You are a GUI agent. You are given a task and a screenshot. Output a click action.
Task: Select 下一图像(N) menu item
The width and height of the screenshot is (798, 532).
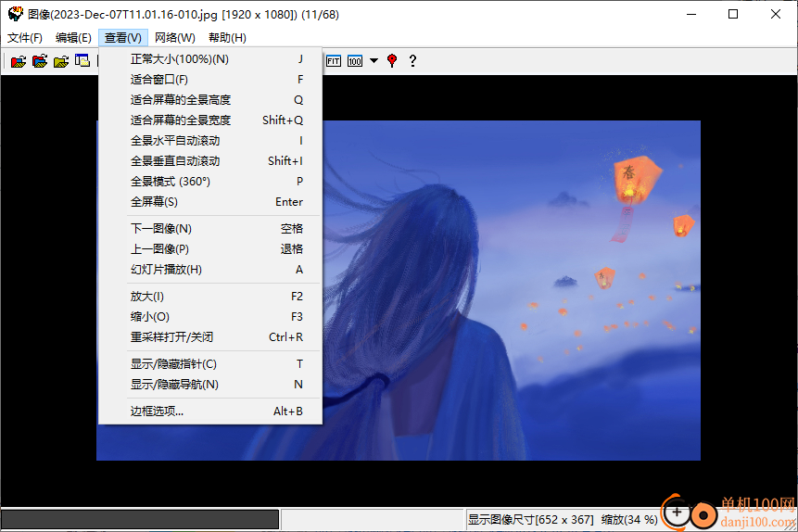coord(210,229)
